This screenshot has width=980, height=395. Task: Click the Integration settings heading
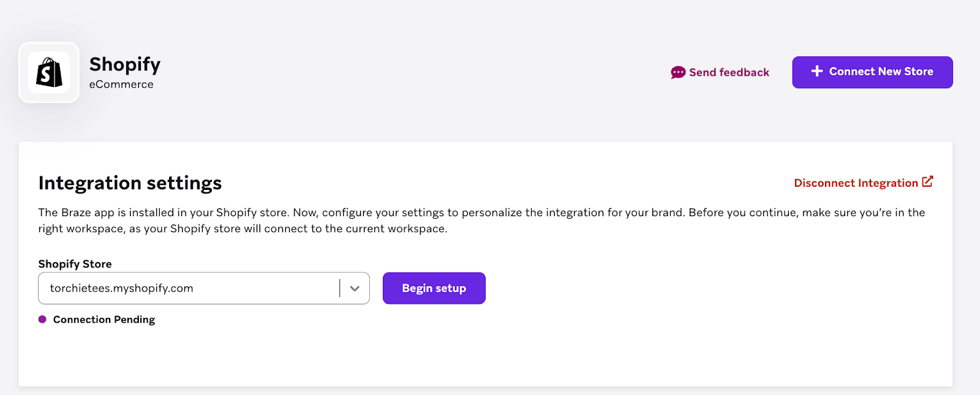(130, 183)
